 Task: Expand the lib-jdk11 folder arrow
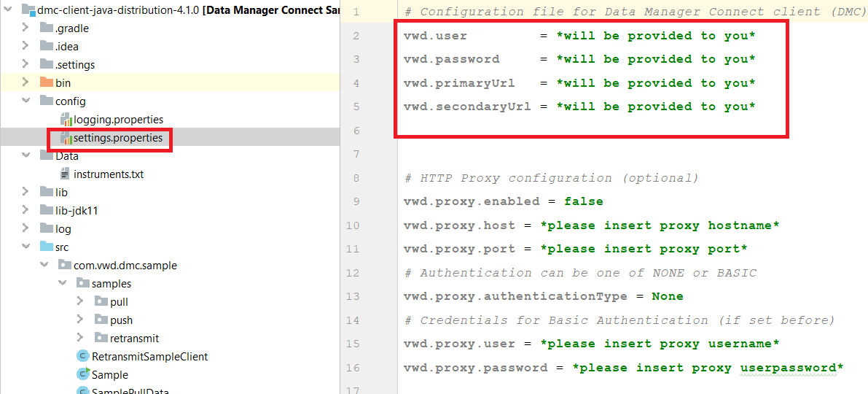(x=26, y=211)
